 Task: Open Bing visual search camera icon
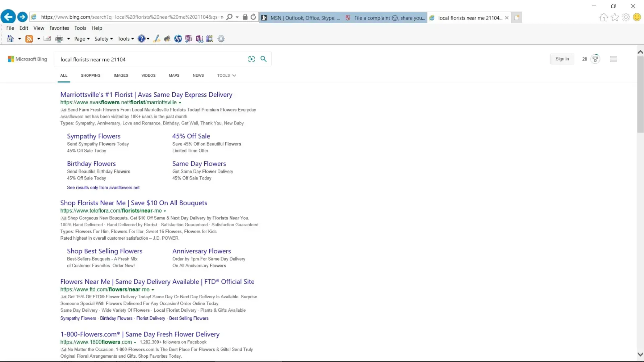251,59
